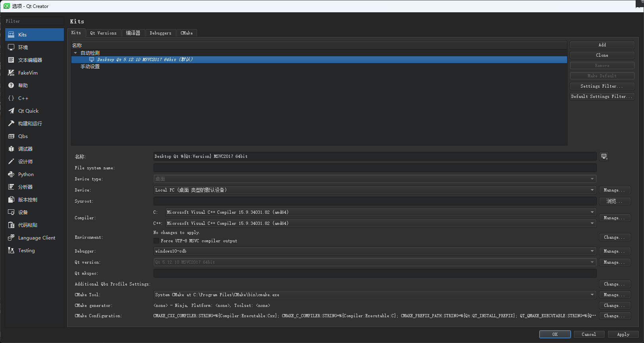Screen dimensions: 644x343
Task: Click the Qt Creator logo in title bar
Action: tap(7, 6)
